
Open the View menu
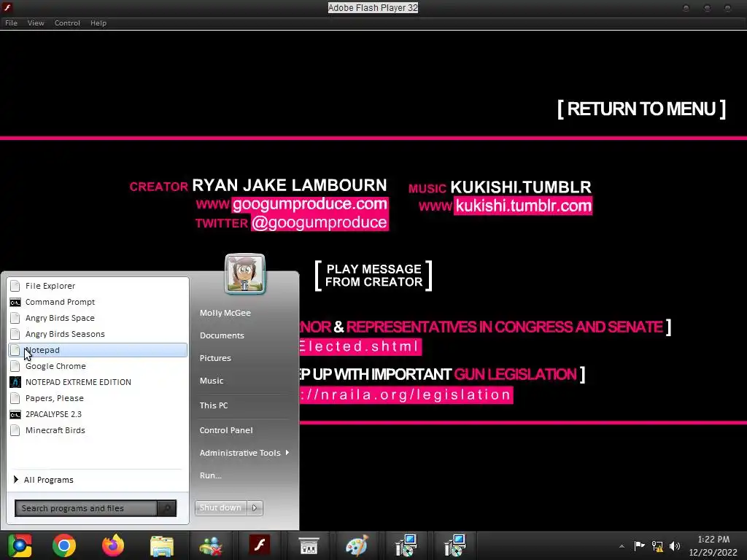point(36,23)
